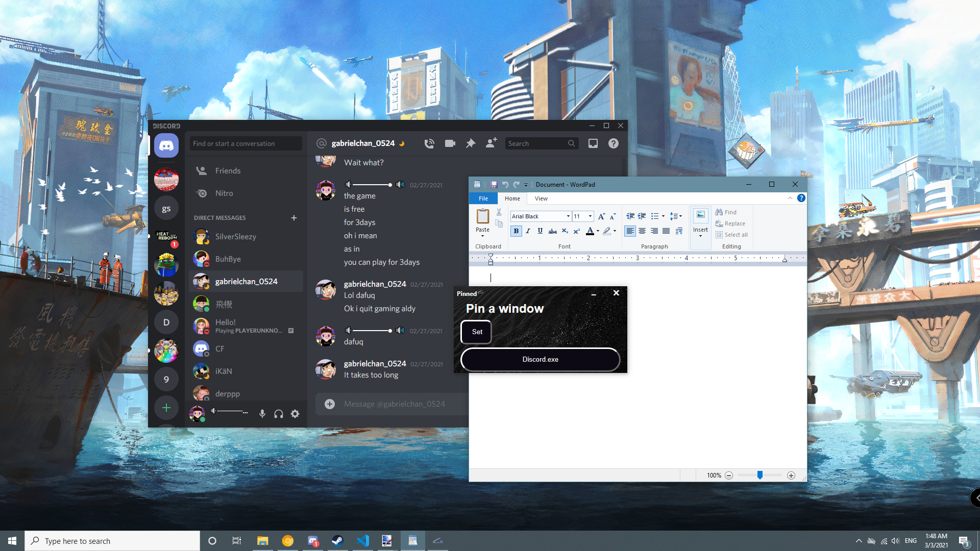The height and width of the screenshot is (551, 980).
Task: Open the Arial Black font family dropdown
Action: pyautogui.click(x=568, y=216)
